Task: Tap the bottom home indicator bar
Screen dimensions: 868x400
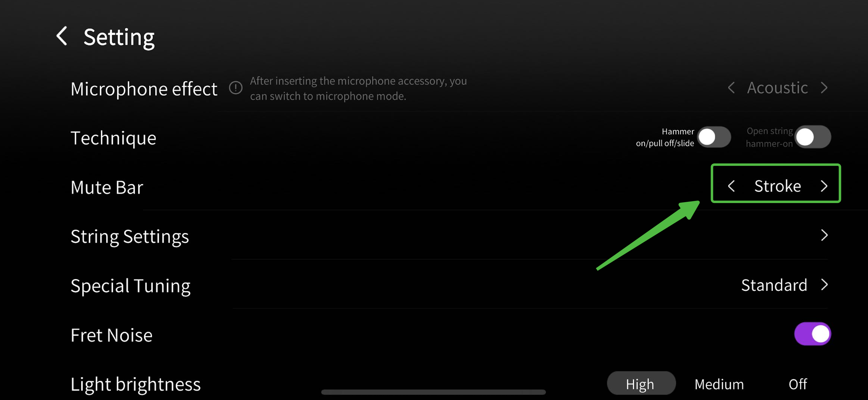Action: point(433,392)
